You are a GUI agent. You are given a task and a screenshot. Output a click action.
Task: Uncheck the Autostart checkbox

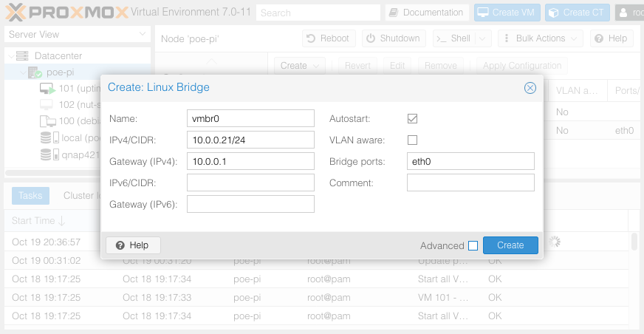[413, 118]
